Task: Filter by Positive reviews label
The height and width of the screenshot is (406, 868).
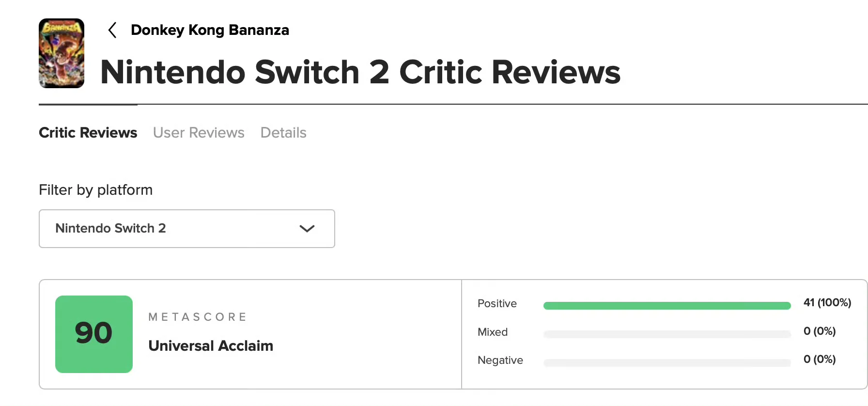Action: [x=497, y=304]
